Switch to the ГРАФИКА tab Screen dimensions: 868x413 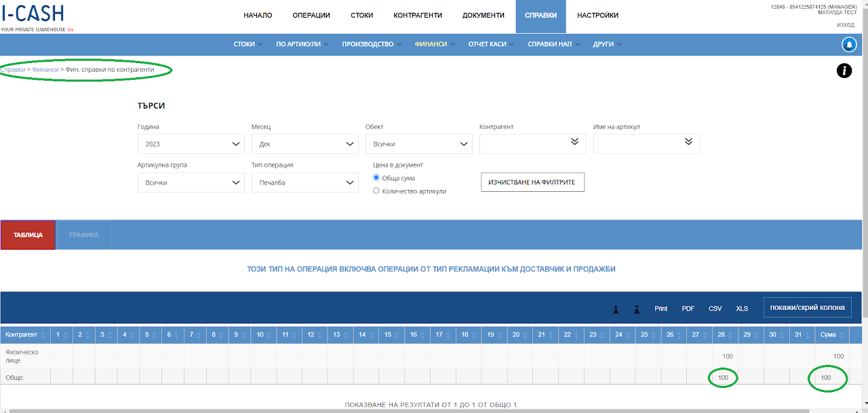pyautogui.click(x=83, y=235)
